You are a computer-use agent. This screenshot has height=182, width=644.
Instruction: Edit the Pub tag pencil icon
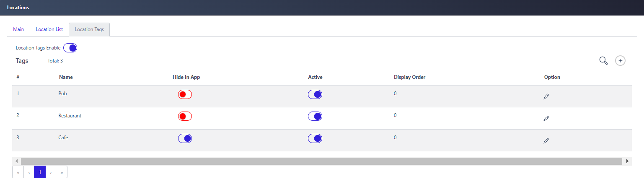(546, 96)
